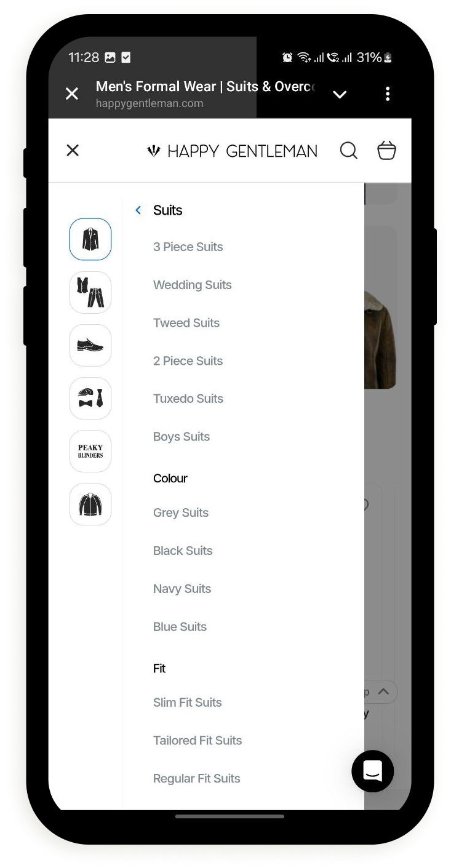Select the suit jacket category icon
Screen dimensions: 451x868
point(90,239)
